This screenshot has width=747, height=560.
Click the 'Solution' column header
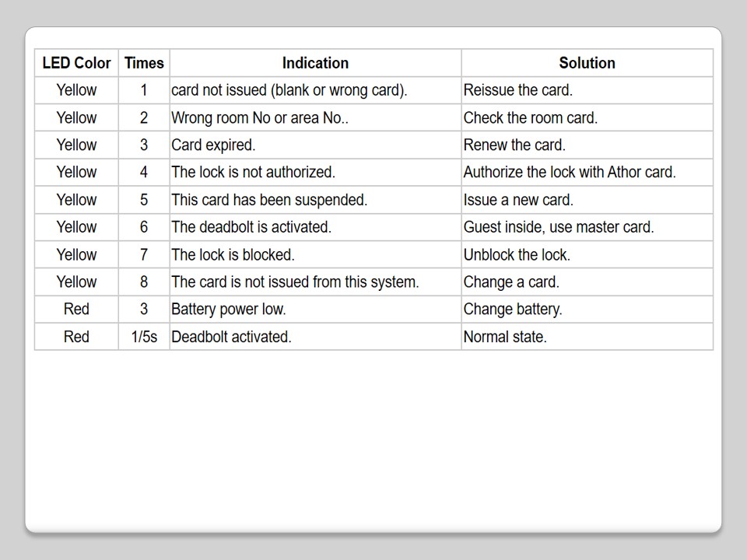pyautogui.click(x=587, y=63)
